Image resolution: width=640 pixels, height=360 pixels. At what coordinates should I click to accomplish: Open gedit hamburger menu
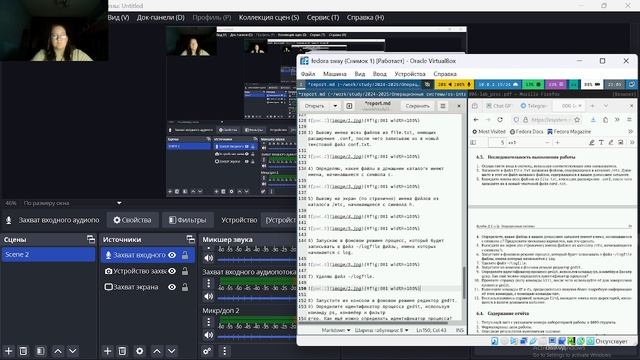[443, 106]
